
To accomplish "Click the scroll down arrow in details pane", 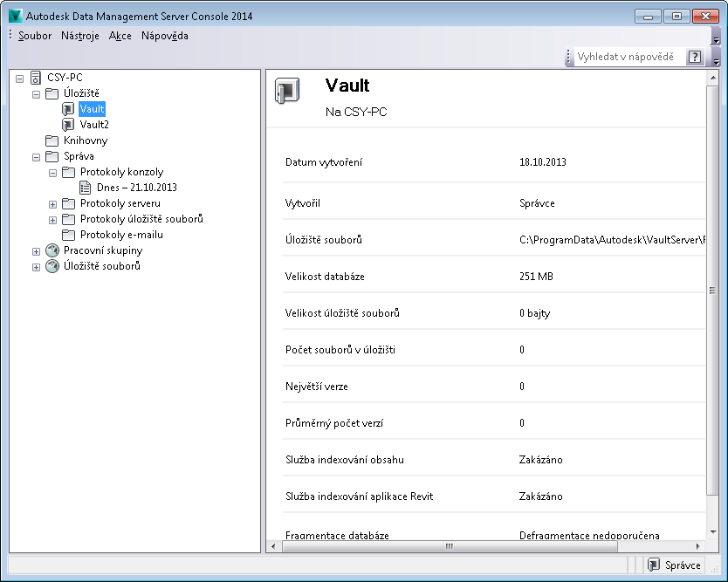I will [x=712, y=532].
